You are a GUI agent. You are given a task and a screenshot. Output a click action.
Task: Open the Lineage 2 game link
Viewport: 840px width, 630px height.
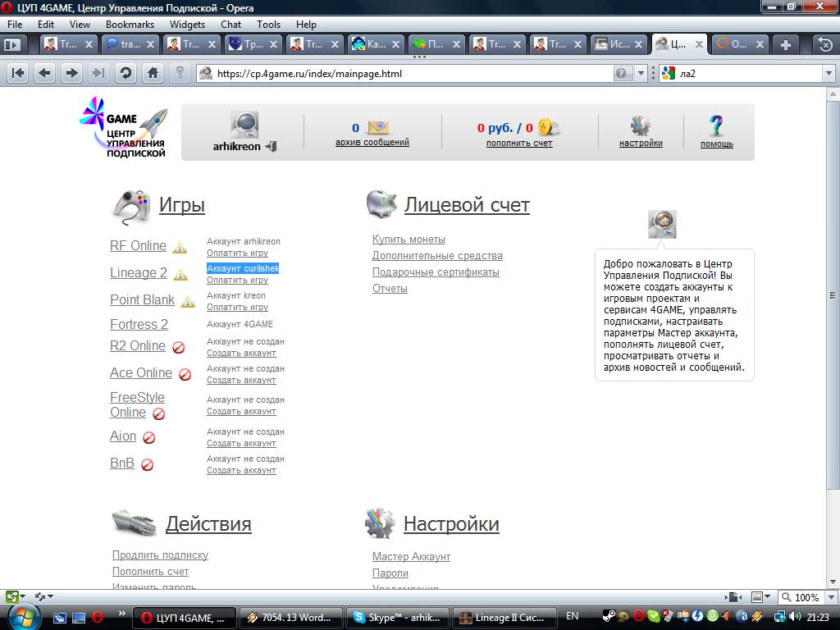pyautogui.click(x=138, y=272)
